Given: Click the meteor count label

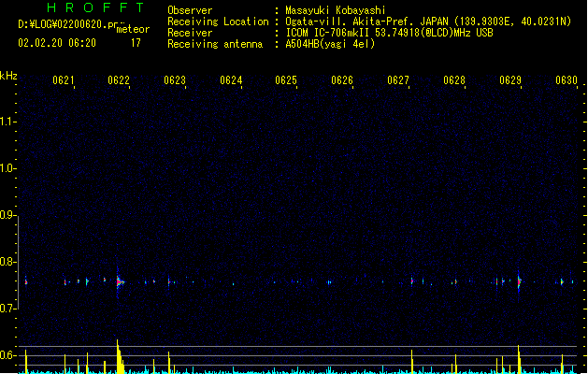Looking at the screenshot, I should click(x=133, y=29).
